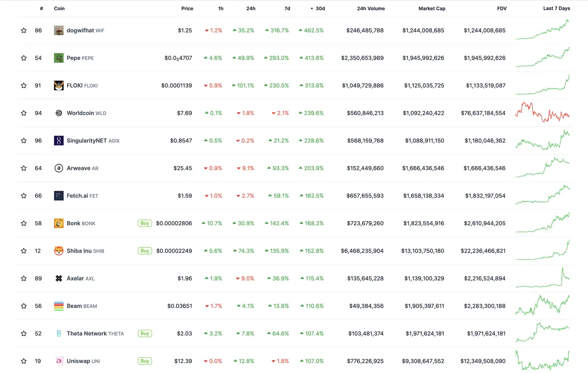
Task: Click the Pepe frog coin icon
Action: pos(59,58)
